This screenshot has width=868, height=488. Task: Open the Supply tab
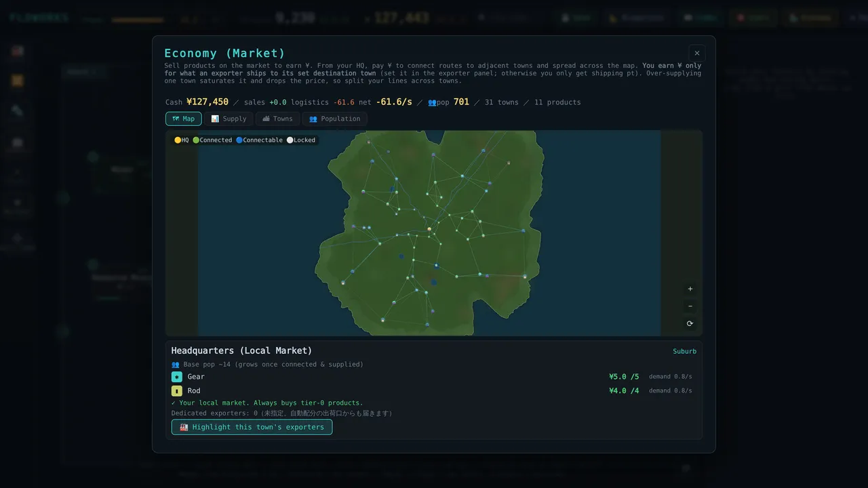click(229, 119)
